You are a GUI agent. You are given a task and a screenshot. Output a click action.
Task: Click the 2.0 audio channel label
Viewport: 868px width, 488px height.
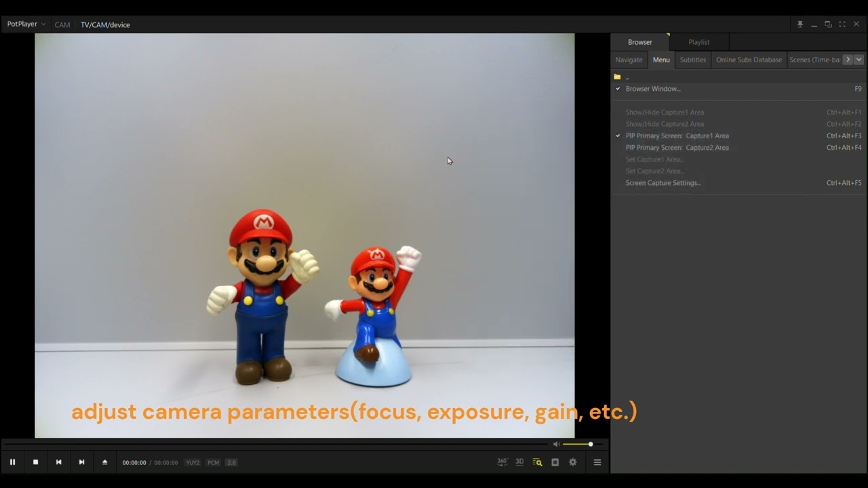pos(231,463)
